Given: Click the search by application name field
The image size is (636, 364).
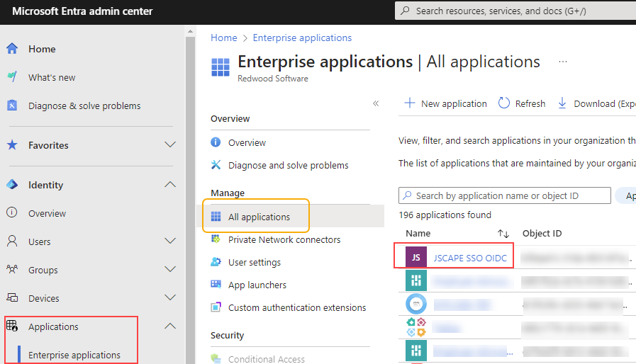Looking at the screenshot, I should pos(505,195).
